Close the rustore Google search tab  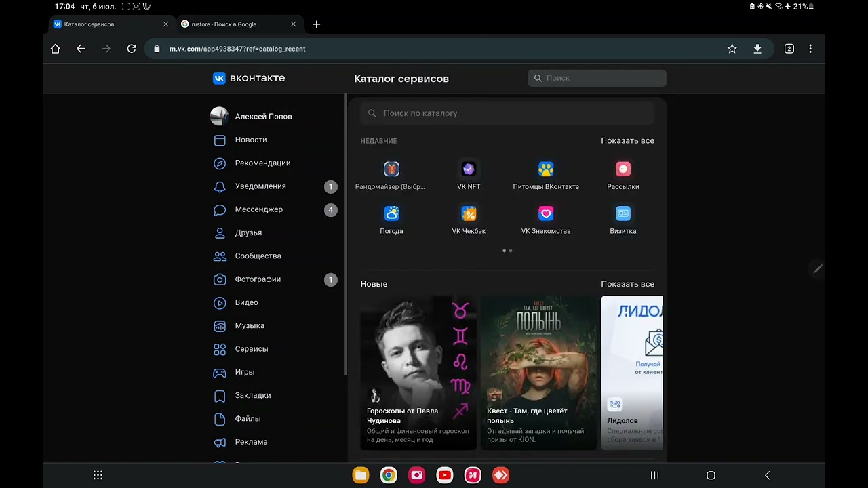pos(293,24)
